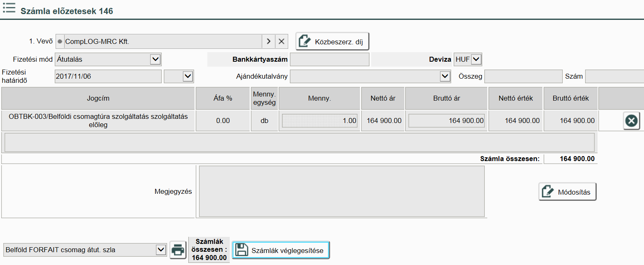Click the Jogcím column header

point(98,98)
